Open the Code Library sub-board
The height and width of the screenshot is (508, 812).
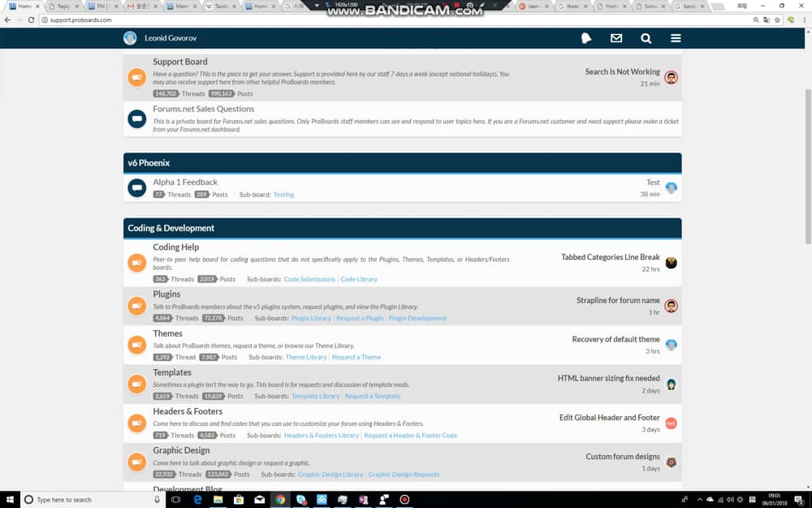[358, 279]
